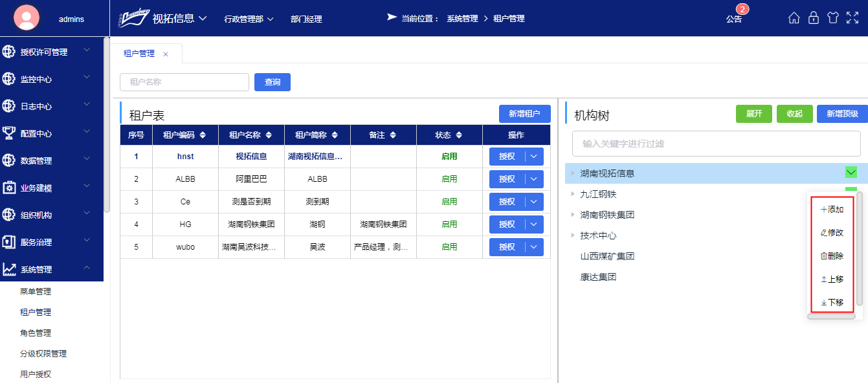Click the context menu horizontal scrollbar
Screen dimensions: 868x383
point(831,316)
